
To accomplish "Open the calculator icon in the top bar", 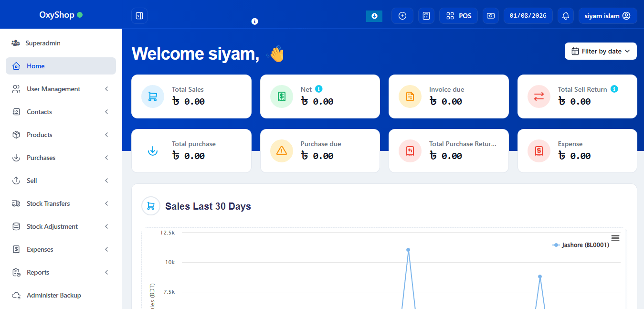I will coord(426,15).
